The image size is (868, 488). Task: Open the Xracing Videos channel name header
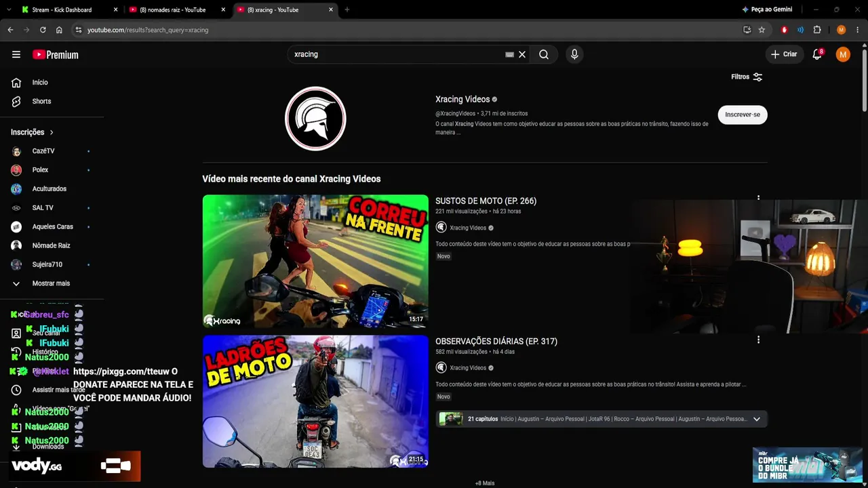tap(462, 99)
